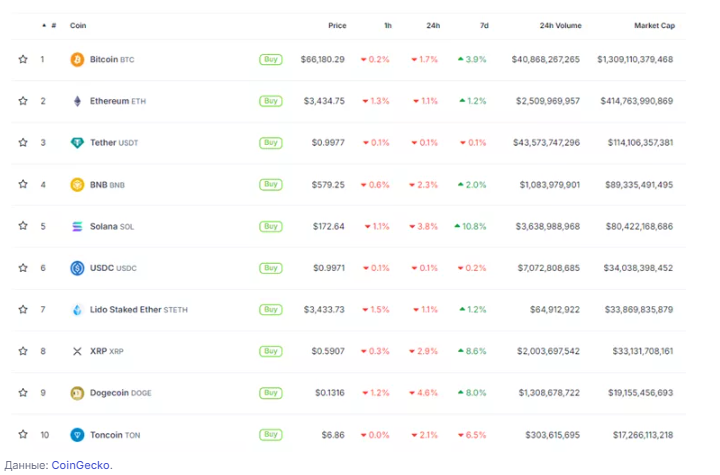The width and height of the screenshot is (720, 475).
Task: Click the Dogecoin logo icon
Action: tap(77, 393)
